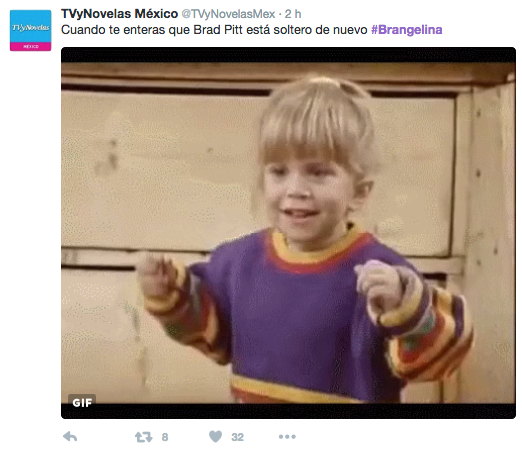The height and width of the screenshot is (452, 522).
Task: View the 32 likes count
Action: click(x=237, y=437)
